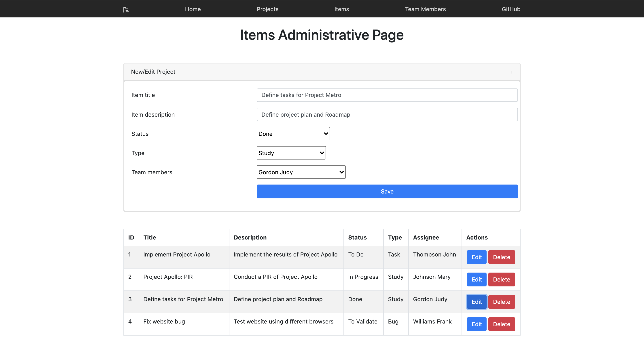The image size is (644, 353).
Task: Visit the GitHub link in navbar
Action: coord(511,9)
